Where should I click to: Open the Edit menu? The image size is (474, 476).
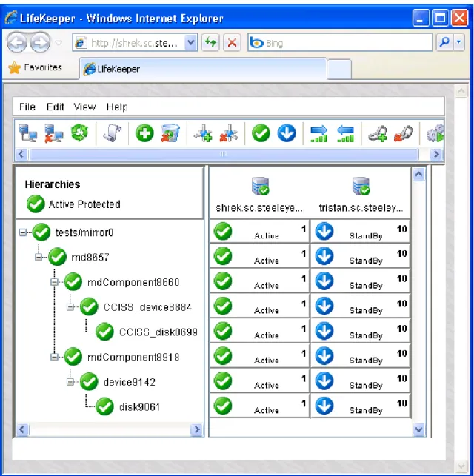click(55, 107)
